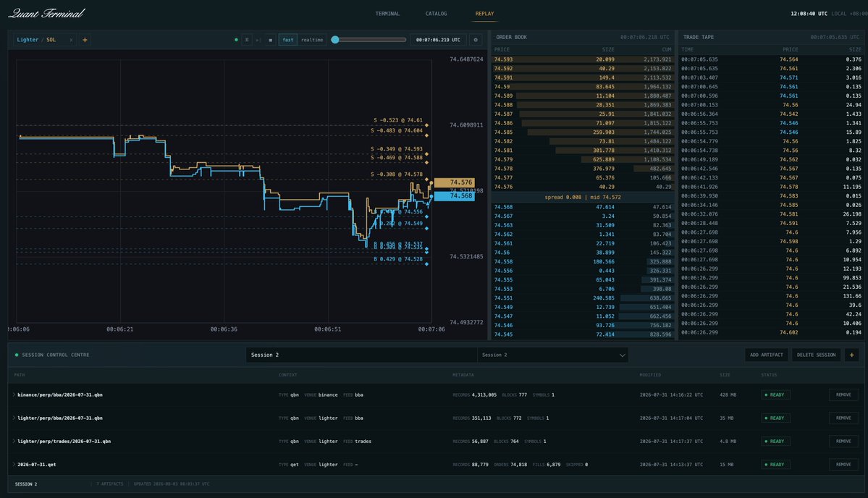This screenshot has width=868, height=498.
Task: Open replay settings gear icon
Action: tap(476, 40)
